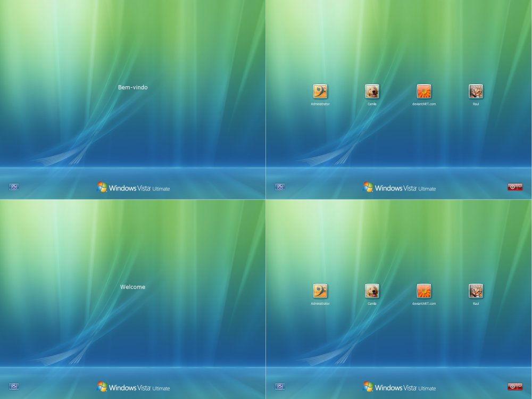Open Ease of Access on the Welcome screen
Screen dimensions: 532x399
pyautogui.click(x=14, y=386)
